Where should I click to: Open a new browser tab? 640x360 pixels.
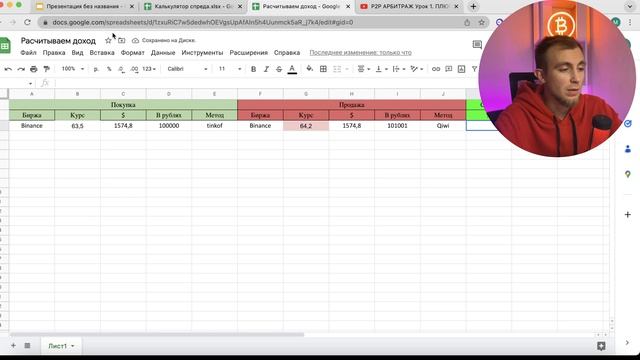473,7
